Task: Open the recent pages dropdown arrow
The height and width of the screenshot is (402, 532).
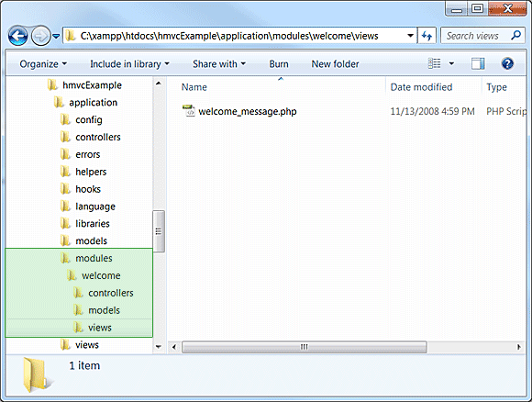Action: tap(56, 36)
